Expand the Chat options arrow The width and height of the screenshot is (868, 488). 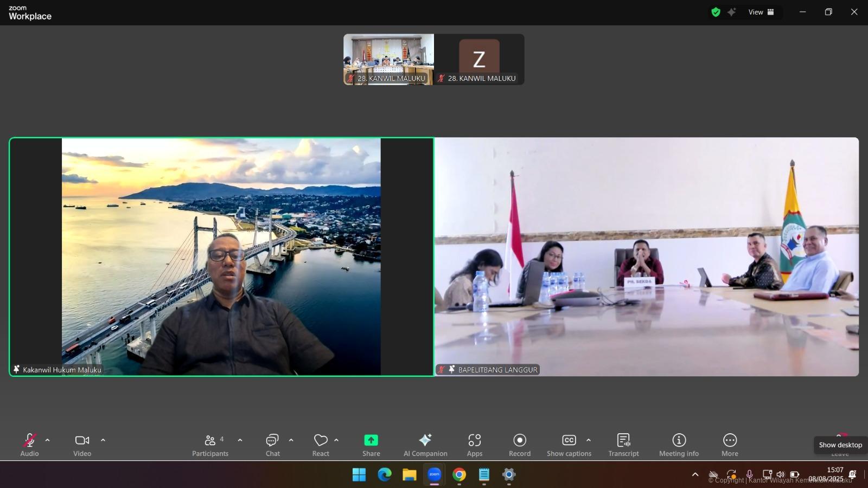(291, 440)
